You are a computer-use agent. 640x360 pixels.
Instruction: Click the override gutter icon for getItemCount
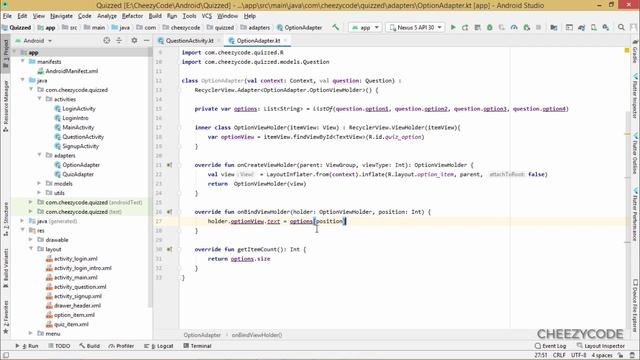tap(169, 249)
